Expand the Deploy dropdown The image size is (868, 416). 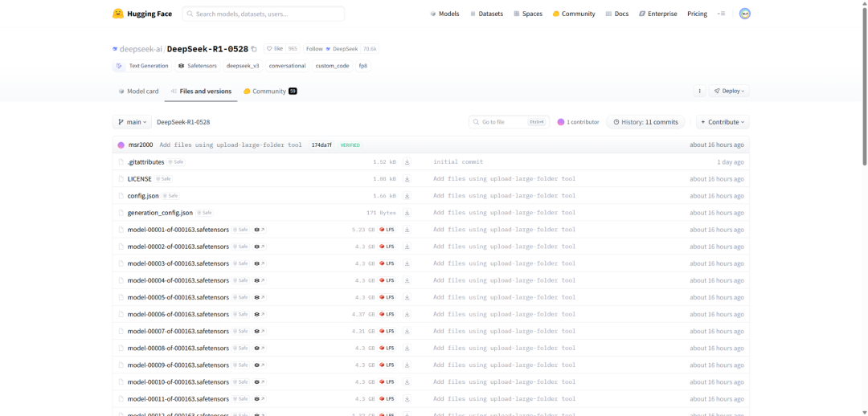[x=729, y=91]
